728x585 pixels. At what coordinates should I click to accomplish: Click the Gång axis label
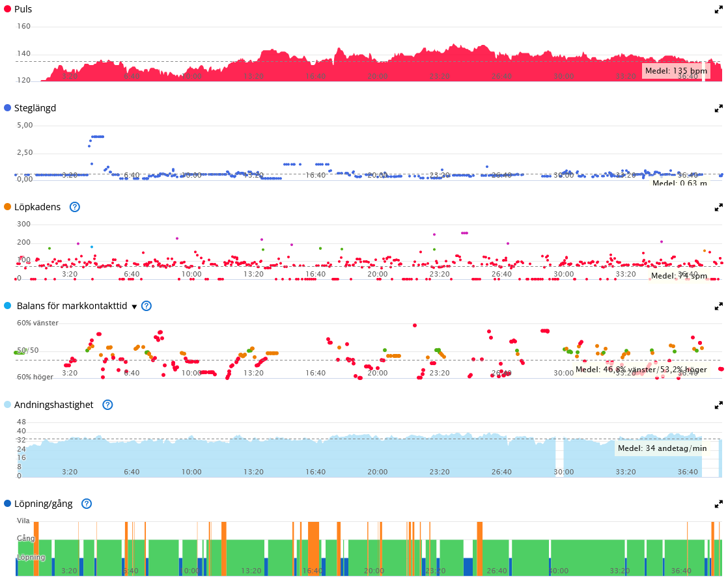click(26, 538)
